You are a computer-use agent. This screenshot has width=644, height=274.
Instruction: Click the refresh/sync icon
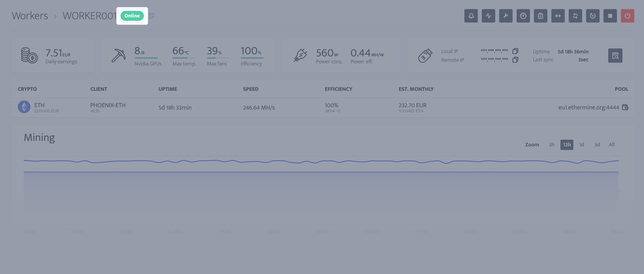coord(575,16)
